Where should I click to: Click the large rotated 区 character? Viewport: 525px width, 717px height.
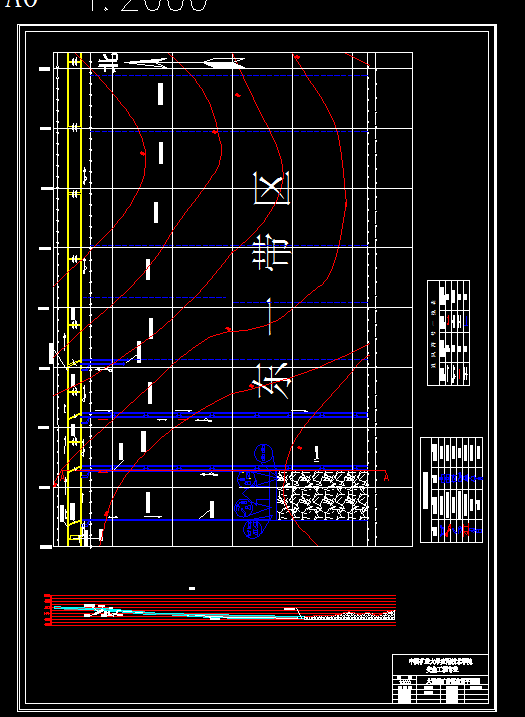272,188
